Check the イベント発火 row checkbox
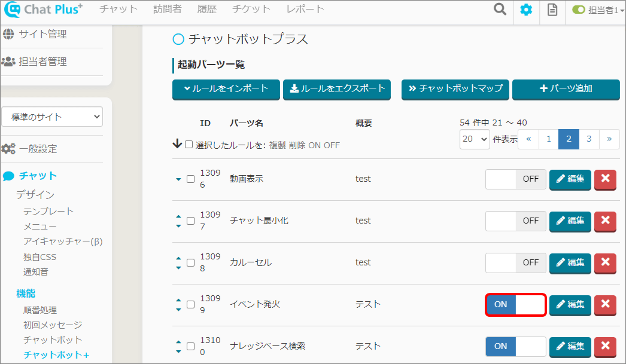This screenshot has height=364, width=626. (191, 305)
